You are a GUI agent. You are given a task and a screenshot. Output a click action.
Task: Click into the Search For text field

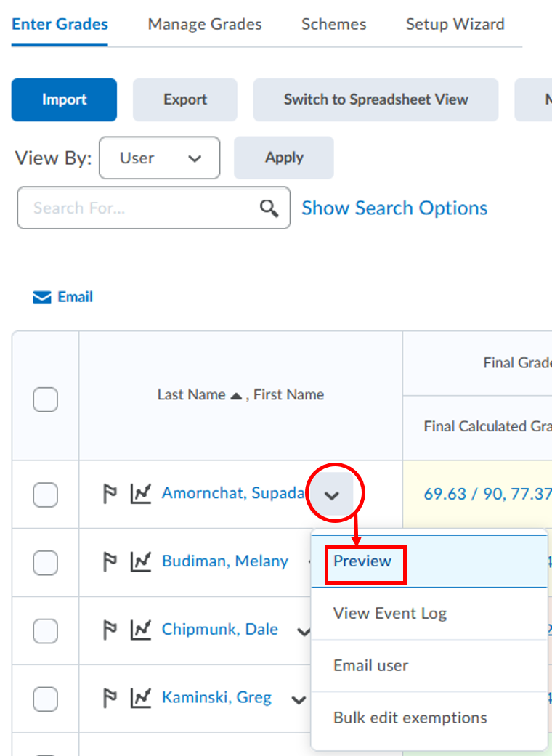coord(142,208)
